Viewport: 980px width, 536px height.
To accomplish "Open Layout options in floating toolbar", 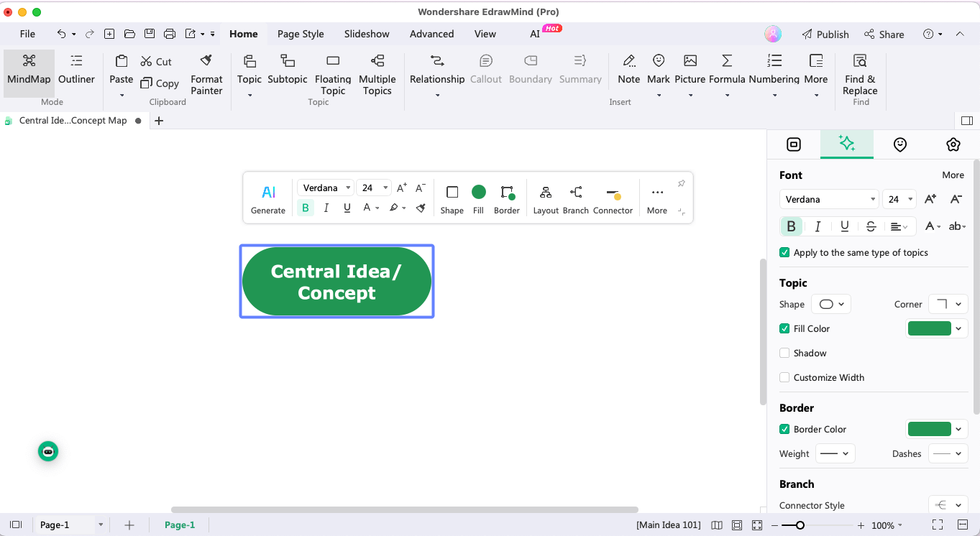I will click(546, 199).
